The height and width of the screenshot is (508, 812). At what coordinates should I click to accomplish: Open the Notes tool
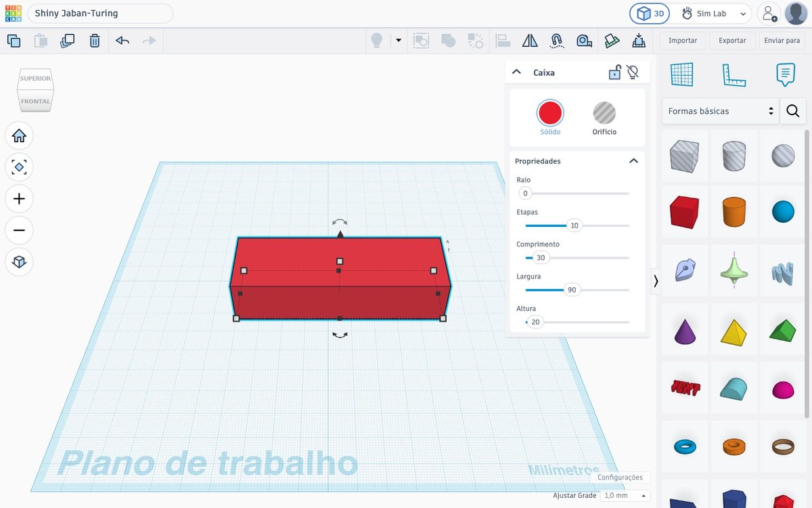(785, 75)
